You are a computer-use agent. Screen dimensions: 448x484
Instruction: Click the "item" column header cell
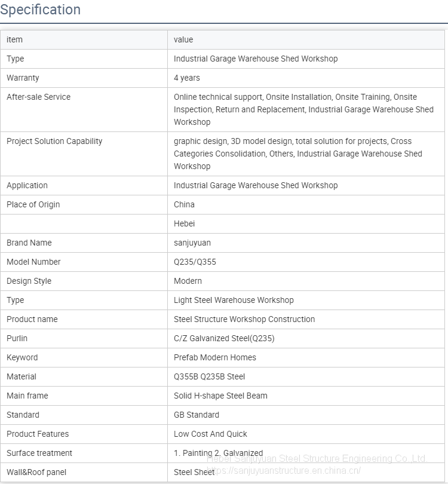pyautogui.click(x=15, y=39)
